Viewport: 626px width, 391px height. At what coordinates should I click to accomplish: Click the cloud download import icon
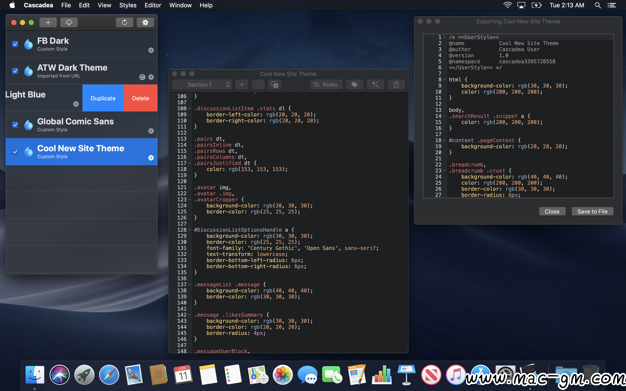pos(69,22)
